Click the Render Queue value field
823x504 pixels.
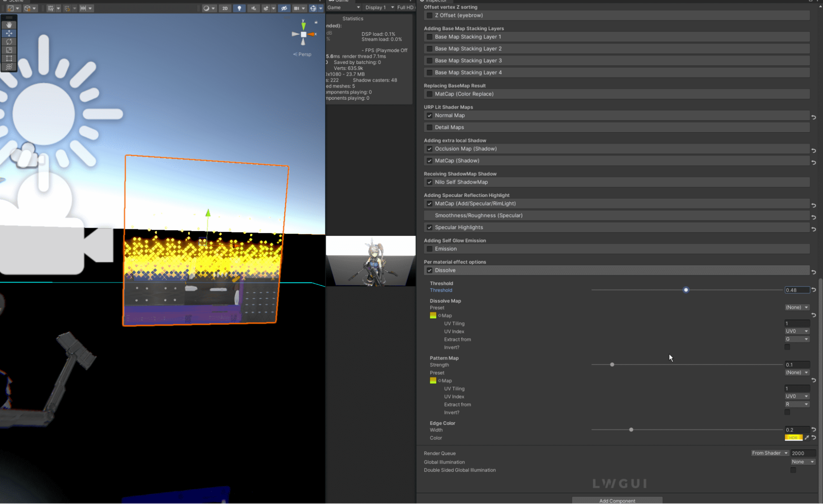[x=803, y=453]
